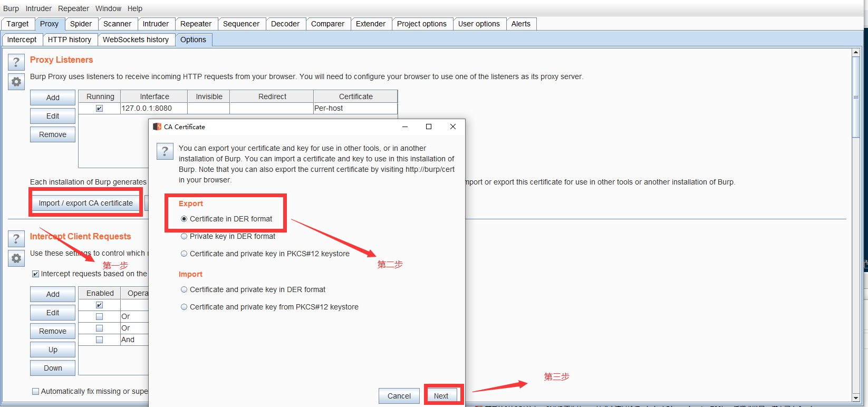Click the Burp logo in CA Certificate title bar
Screen dimensions: 868x407
tap(157, 127)
